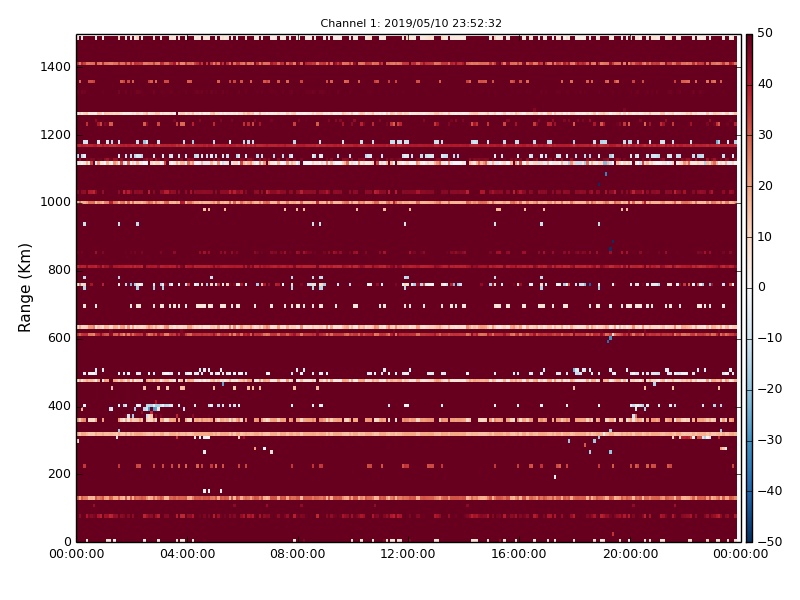Click the 20:00:00 time axis label
Image resolution: width=800 pixels, height=600 pixels.
[631, 554]
